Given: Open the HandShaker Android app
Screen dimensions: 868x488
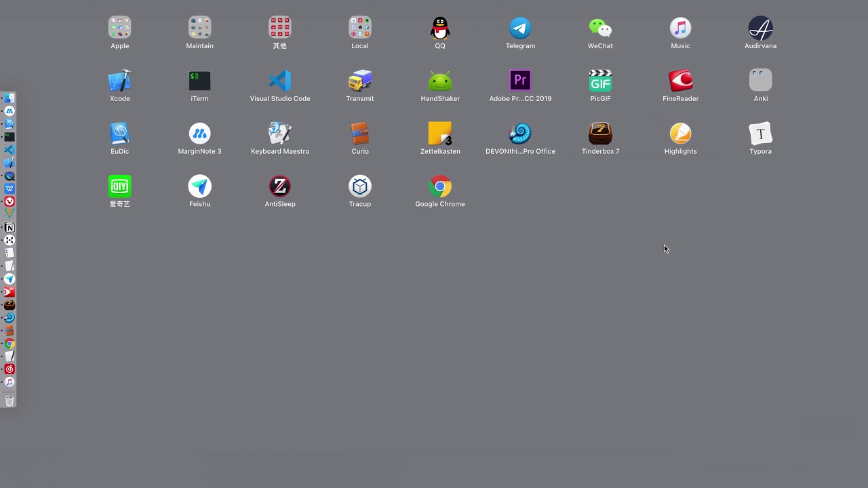Looking at the screenshot, I should [x=440, y=81].
